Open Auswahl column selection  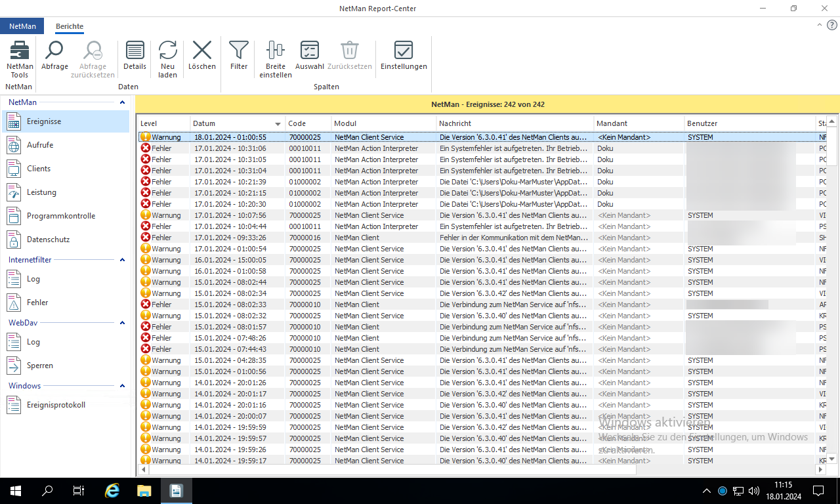pos(309,51)
